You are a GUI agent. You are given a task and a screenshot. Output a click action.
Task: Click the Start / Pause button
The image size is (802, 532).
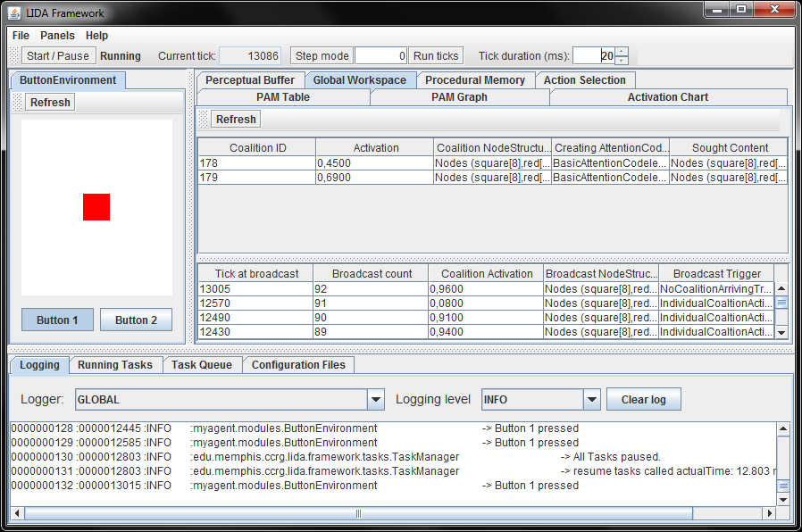click(58, 55)
